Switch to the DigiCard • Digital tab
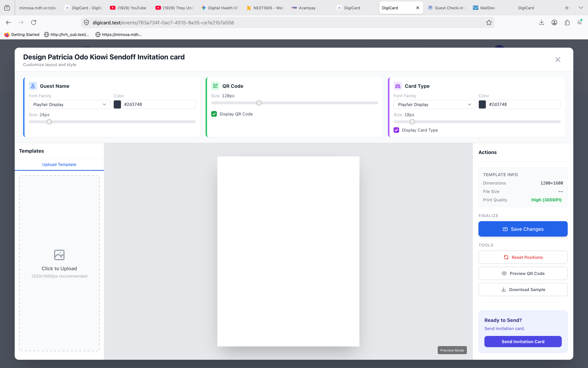This screenshot has width=588, height=368. point(84,8)
